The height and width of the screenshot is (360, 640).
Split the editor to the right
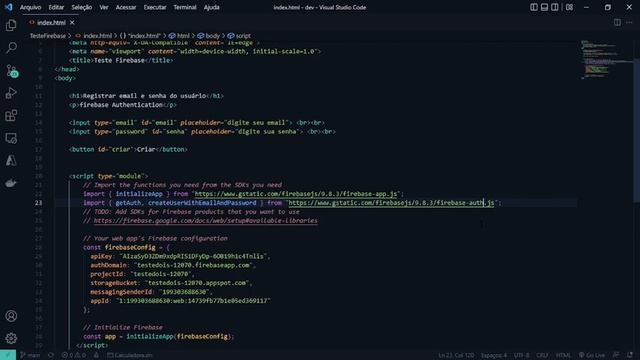[617, 22]
